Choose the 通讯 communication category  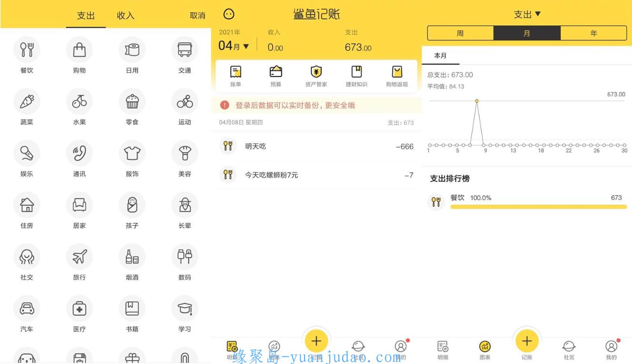tap(79, 153)
